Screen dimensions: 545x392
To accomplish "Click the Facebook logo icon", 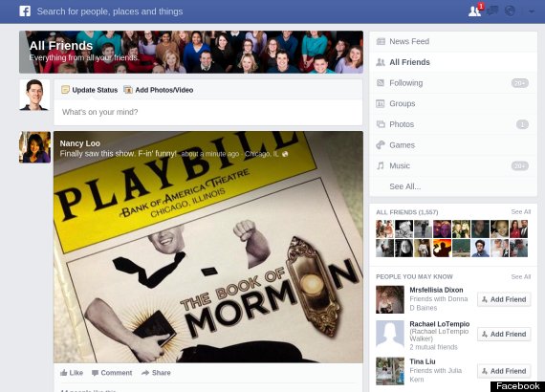I will click(x=25, y=11).
